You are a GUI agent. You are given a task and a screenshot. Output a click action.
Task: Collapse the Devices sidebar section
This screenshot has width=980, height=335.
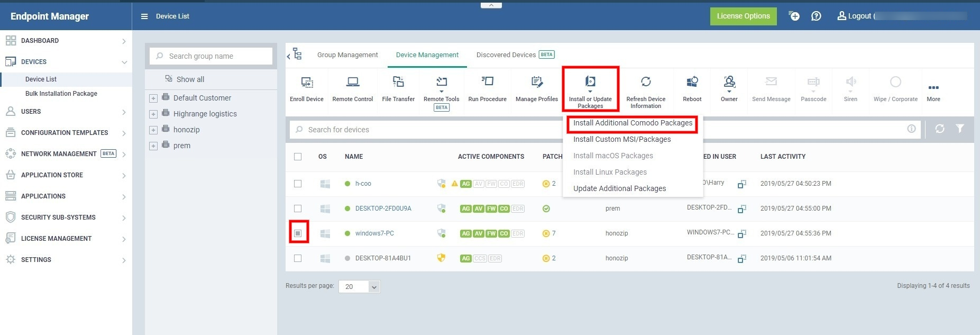(x=66, y=62)
